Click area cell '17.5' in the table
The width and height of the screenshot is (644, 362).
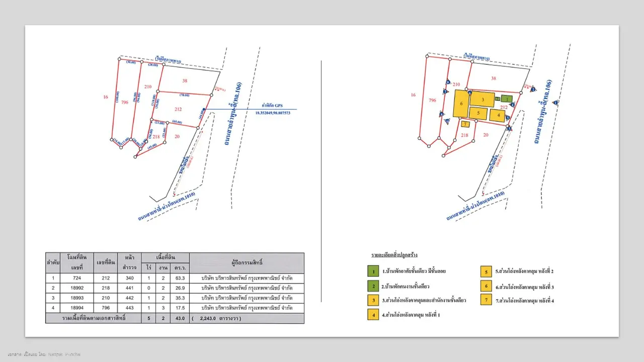(180, 308)
